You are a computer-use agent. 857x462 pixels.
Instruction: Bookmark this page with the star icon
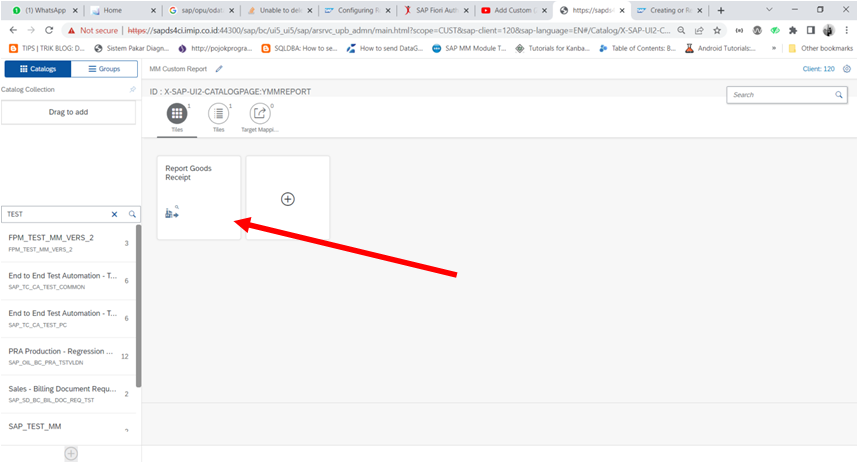pos(717,31)
